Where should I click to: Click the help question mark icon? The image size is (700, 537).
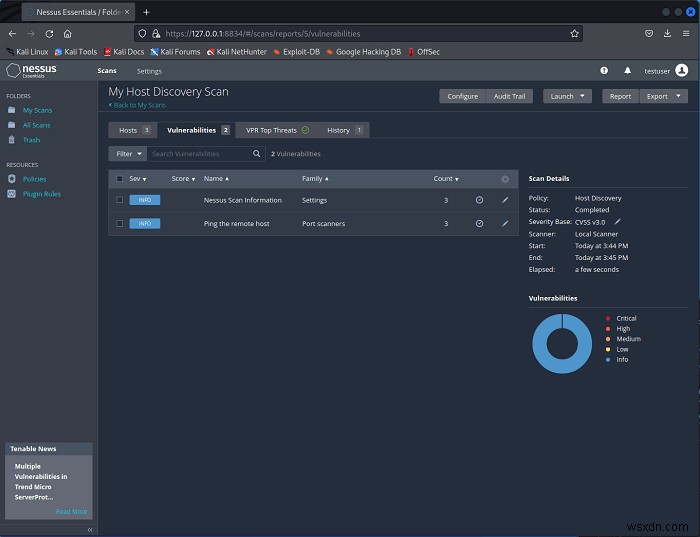click(x=604, y=71)
